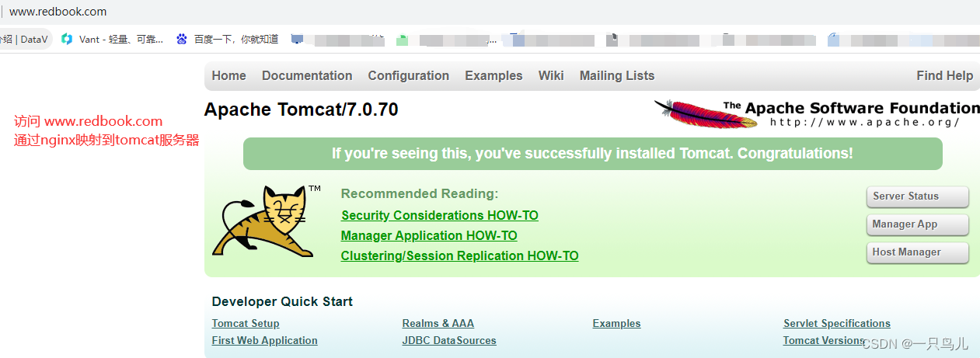Image resolution: width=980 pixels, height=358 pixels.
Task: Go to the Home nav item
Action: pyautogui.click(x=228, y=75)
